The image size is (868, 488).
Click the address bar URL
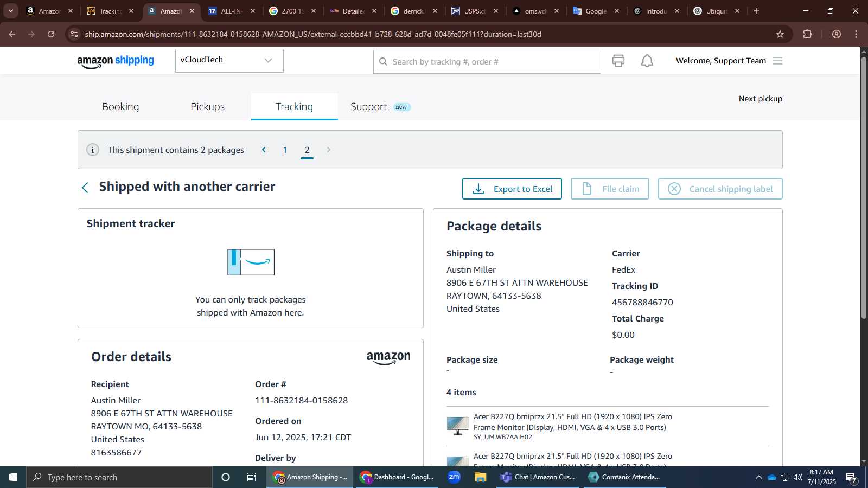pos(313,34)
